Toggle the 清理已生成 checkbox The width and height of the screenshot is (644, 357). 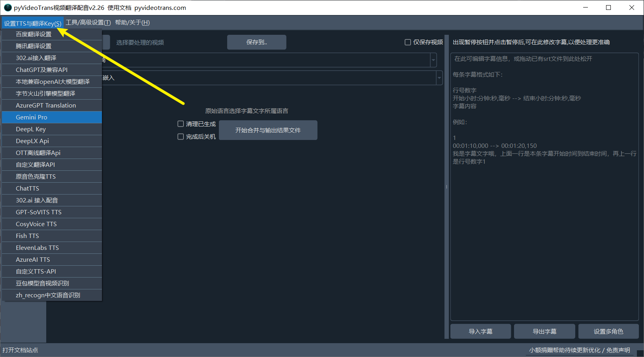tap(181, 124)
